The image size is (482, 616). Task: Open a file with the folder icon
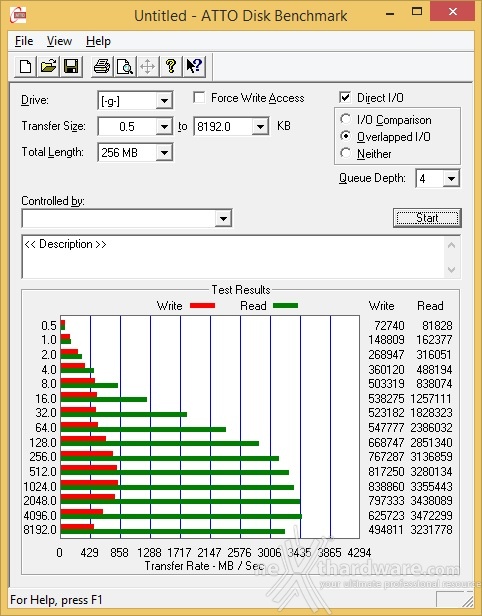tap(48, 66)
